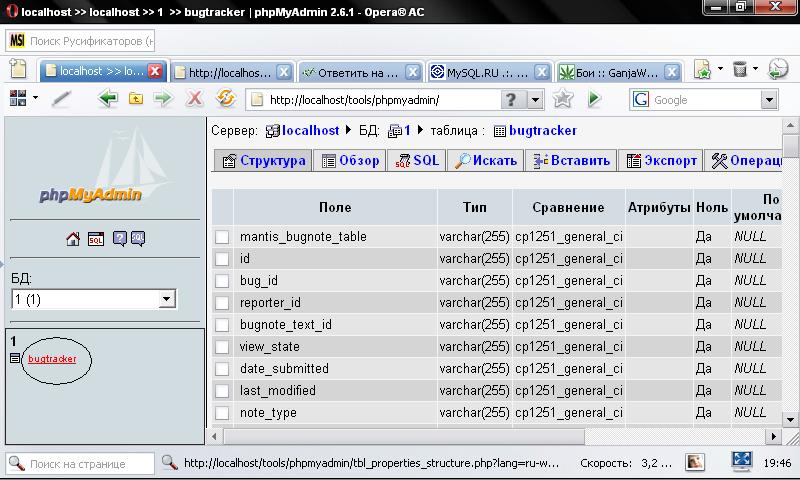
Task: Click the address bar question-mark button
Action: pyautogui.click(x=511, y=99)
